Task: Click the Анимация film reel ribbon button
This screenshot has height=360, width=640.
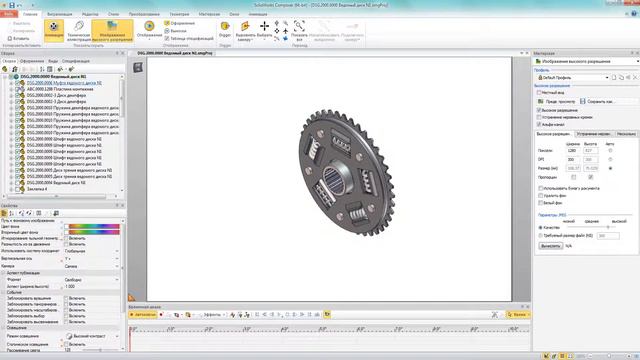Action: [x=54, y=30]
